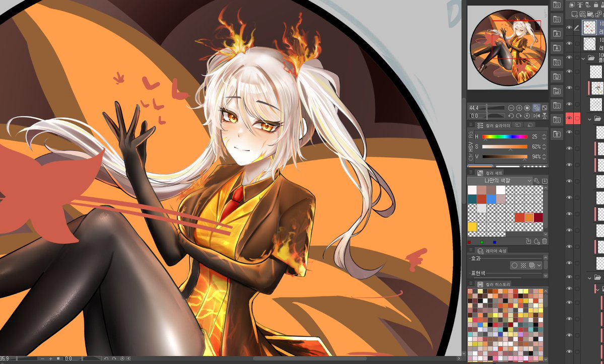Hide the second layer with circle thumbnail
The width and height of the screenshot is (604, 364).
coord(569,43)
